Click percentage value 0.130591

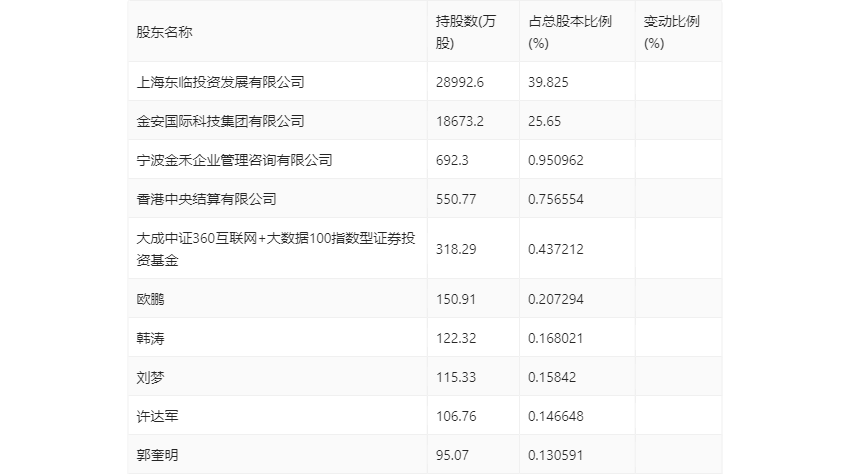[556, 455]
